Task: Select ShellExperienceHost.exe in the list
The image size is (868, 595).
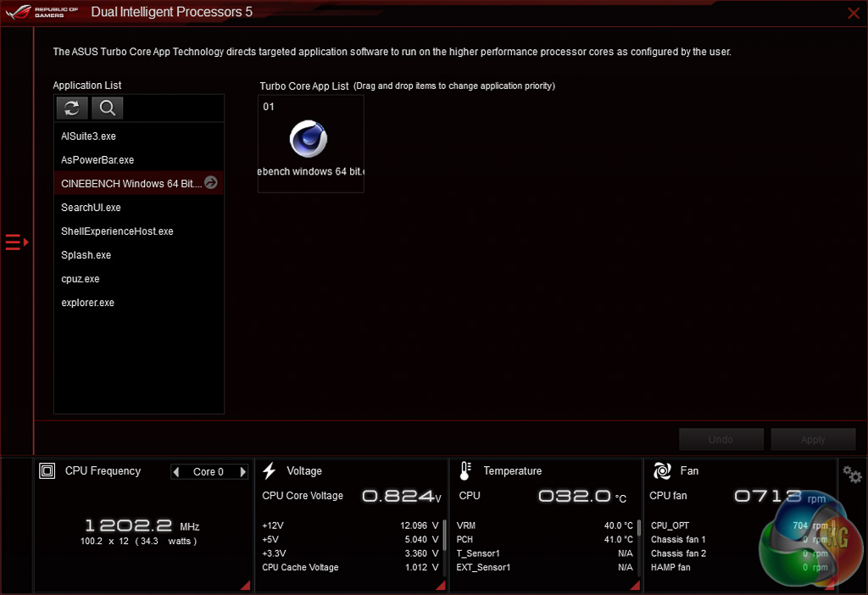Action: tap(138, 231)
